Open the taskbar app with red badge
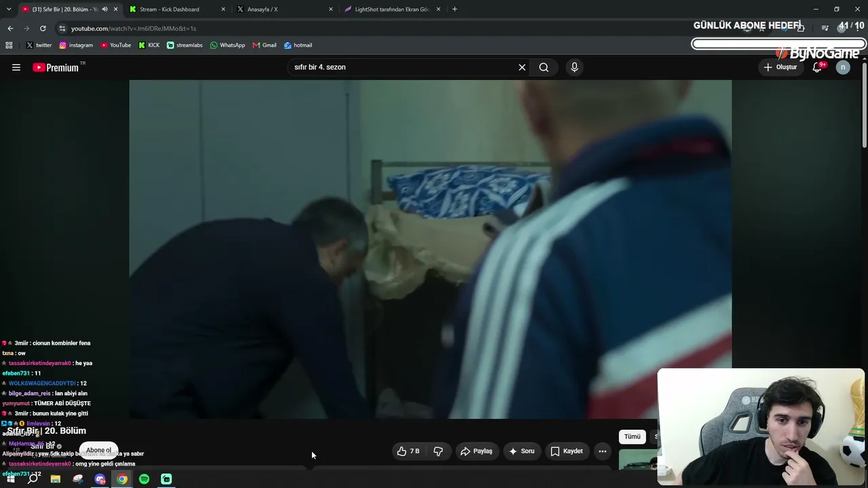868x488 pixels. (100, 479)
